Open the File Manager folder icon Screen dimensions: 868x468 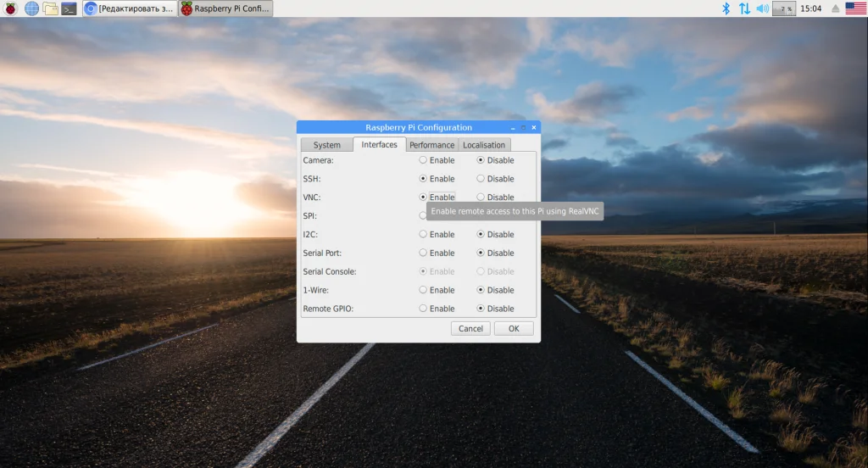[50, 8]
